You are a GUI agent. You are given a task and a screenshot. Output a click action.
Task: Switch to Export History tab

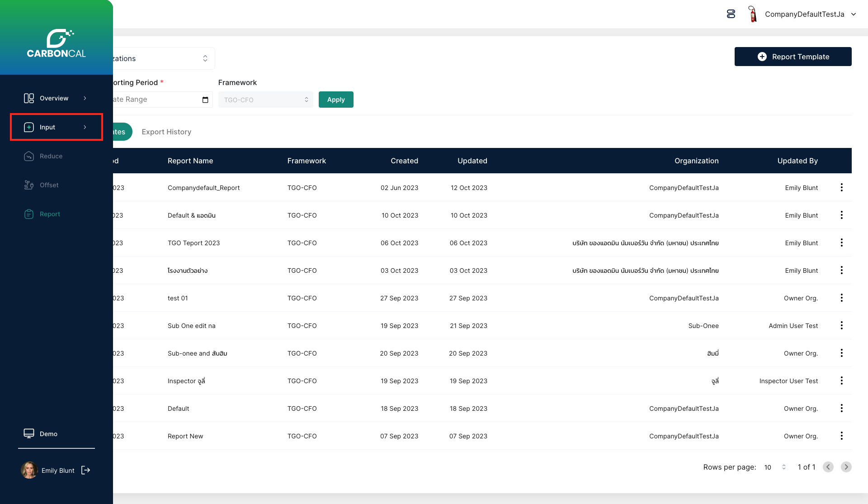166,132
